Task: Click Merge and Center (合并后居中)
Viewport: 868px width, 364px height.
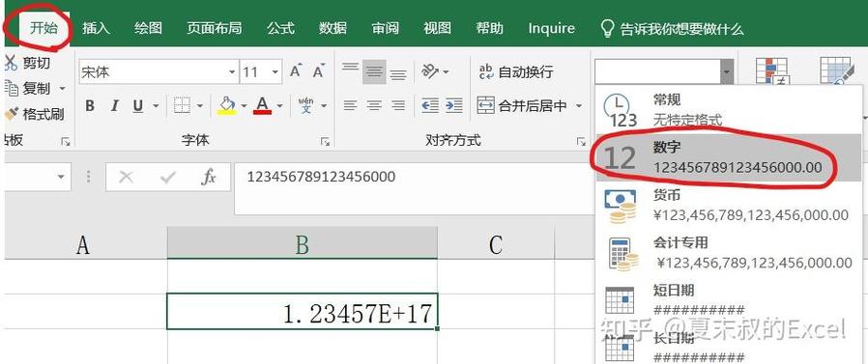Action: coord(522,105)
